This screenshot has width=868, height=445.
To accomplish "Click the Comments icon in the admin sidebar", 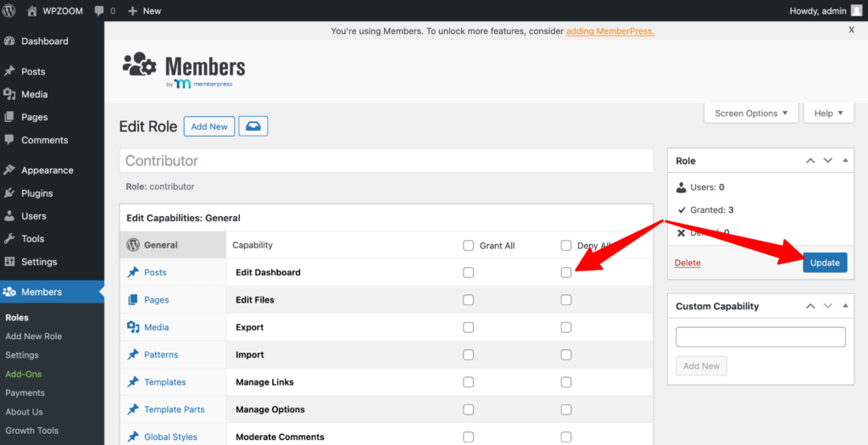I will click(x=9, y=140).
